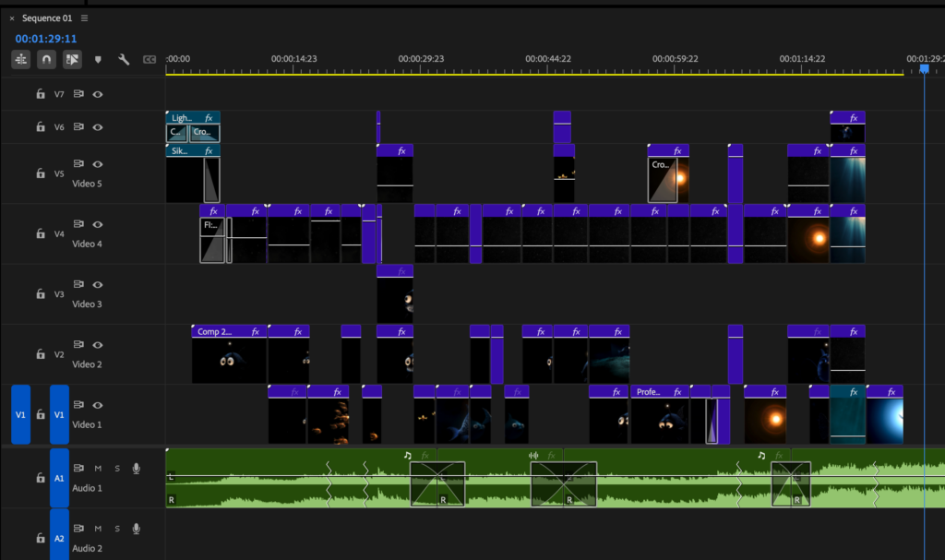Add a marker with the marker icon
Screen dimensions: 945x560
pyautogui.click(x=98, y=60)
